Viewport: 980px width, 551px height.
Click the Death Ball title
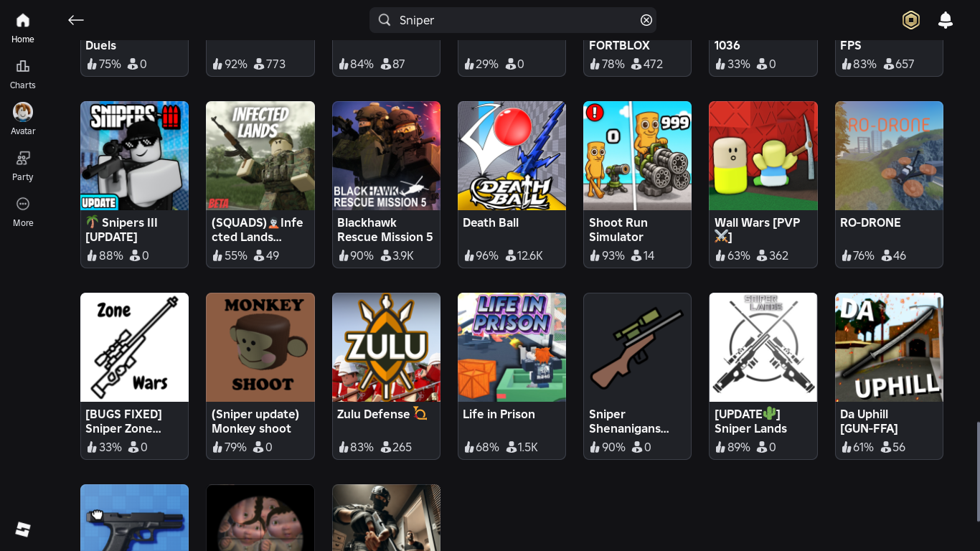pyautogui.click(x=491, y=222)
